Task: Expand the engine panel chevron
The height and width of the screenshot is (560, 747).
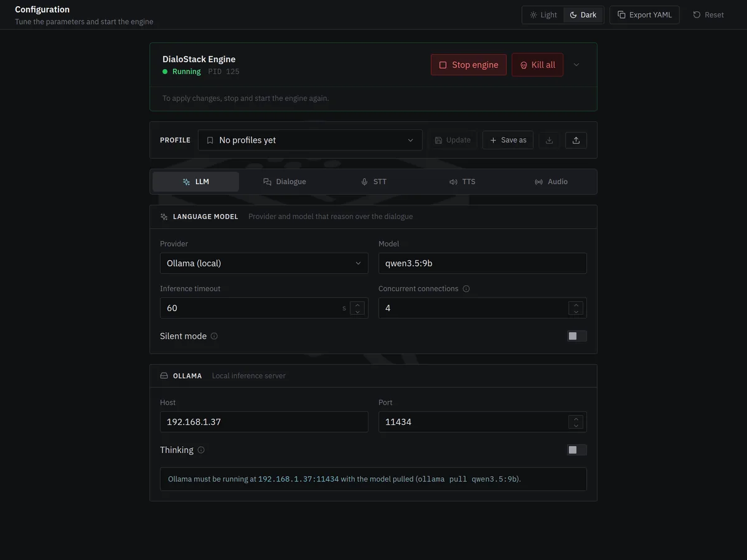Action: pyautogui.click(x=576, y=65)
